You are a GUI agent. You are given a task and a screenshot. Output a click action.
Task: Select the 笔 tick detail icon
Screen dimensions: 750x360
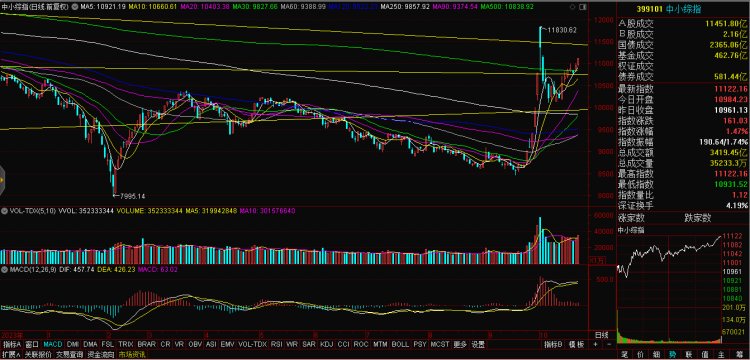click(624, 355)
